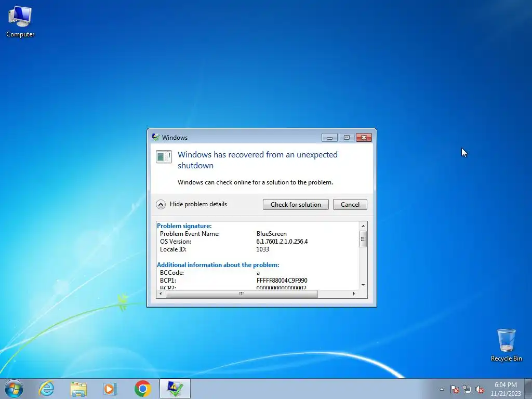Viewport: 532px width, 399px height.
Task: Open the Action Center flag icon
Action: tap(454, 389)
